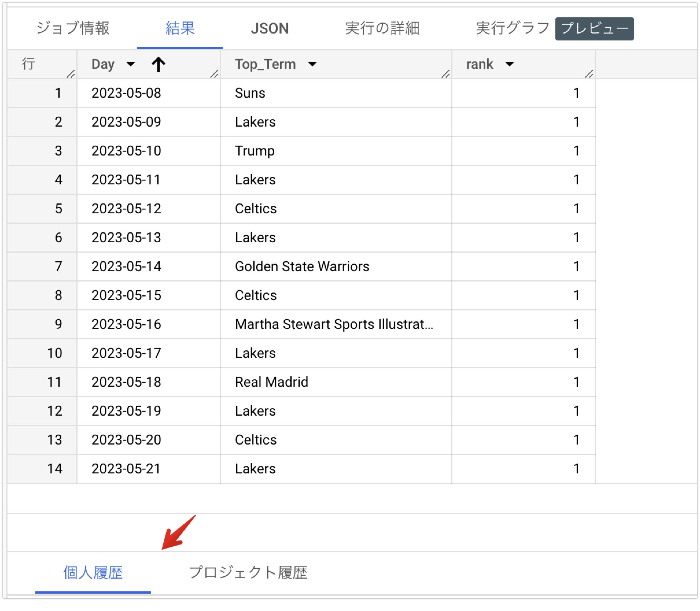Image resolution: width=700 pixels, height=611 pixels.
Task: Select the cell 2023-05-15
Action: 149,295
